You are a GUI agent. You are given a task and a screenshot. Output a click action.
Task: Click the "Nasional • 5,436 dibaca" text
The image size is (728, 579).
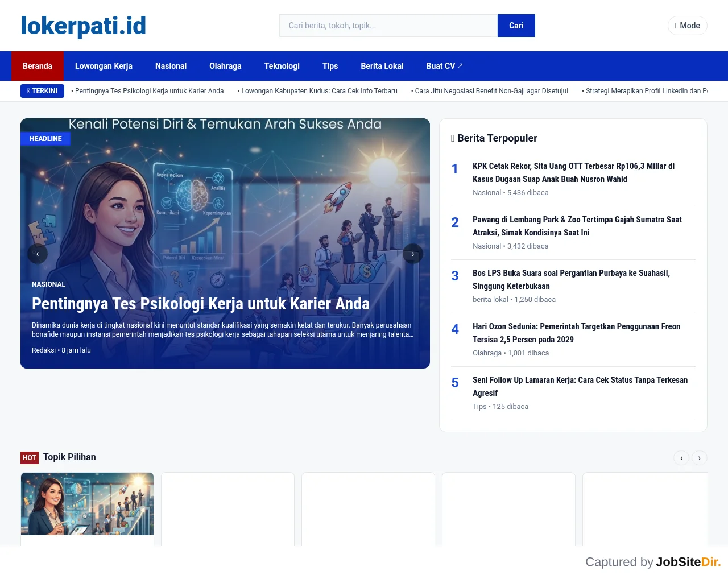coord(511,193)
